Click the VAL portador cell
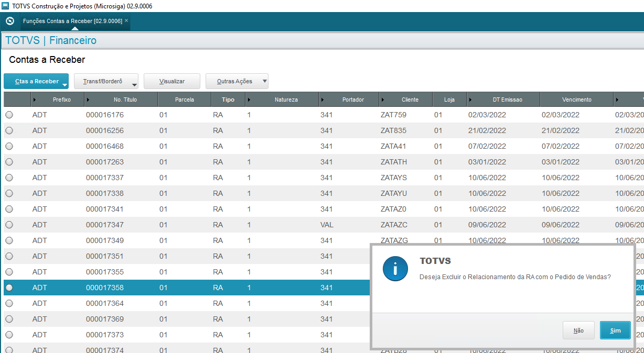The width and height of the screenshot is (644, 353). (327, 225)
